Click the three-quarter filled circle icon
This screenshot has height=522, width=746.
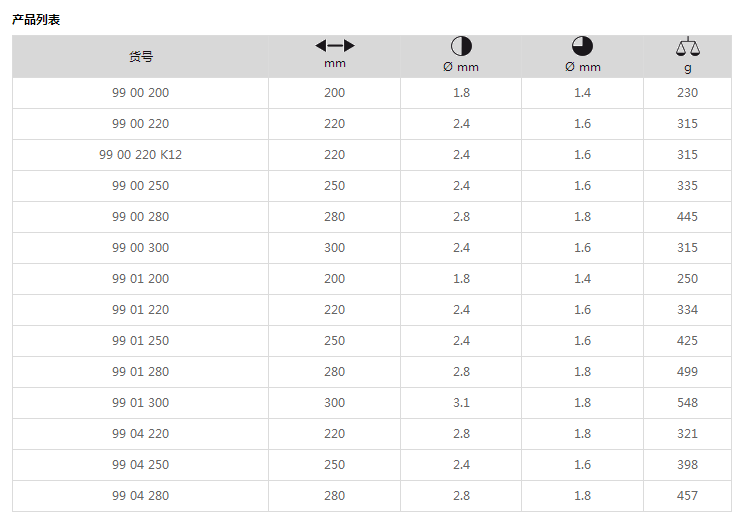pyautogui.click(x=582, y=46)
